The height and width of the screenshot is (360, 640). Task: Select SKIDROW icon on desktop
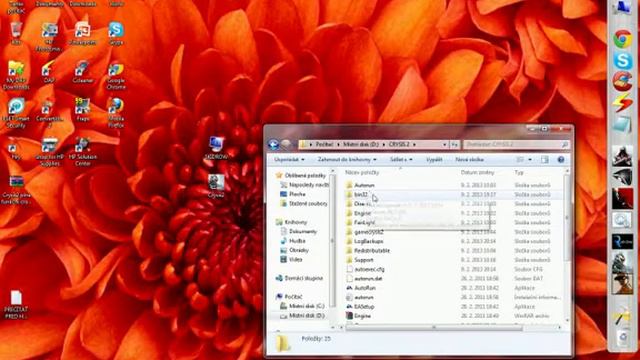click(x=216, y=148)
